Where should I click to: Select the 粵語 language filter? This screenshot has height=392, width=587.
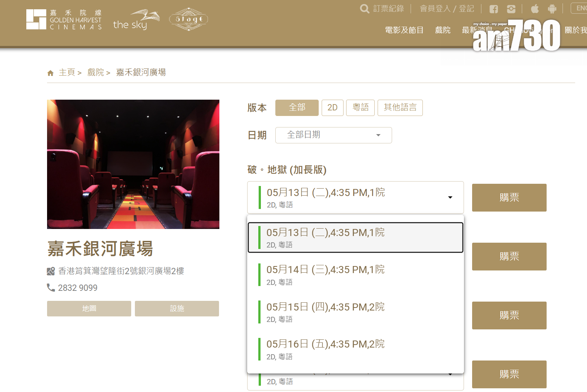point(360,108)
